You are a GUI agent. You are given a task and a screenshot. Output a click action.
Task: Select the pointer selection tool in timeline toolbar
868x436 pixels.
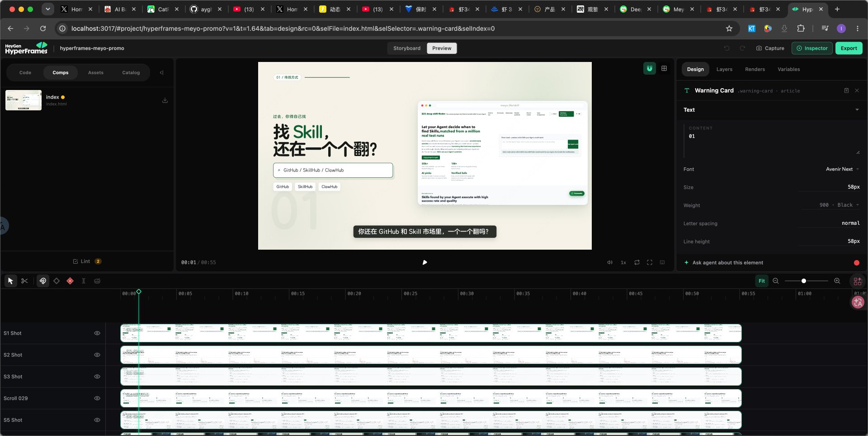coord(10,281)
